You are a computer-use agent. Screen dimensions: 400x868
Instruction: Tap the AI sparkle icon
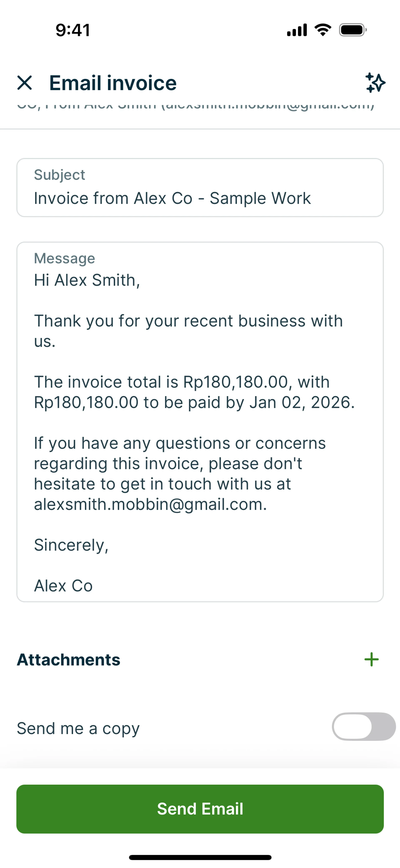(x=375, y=83)
